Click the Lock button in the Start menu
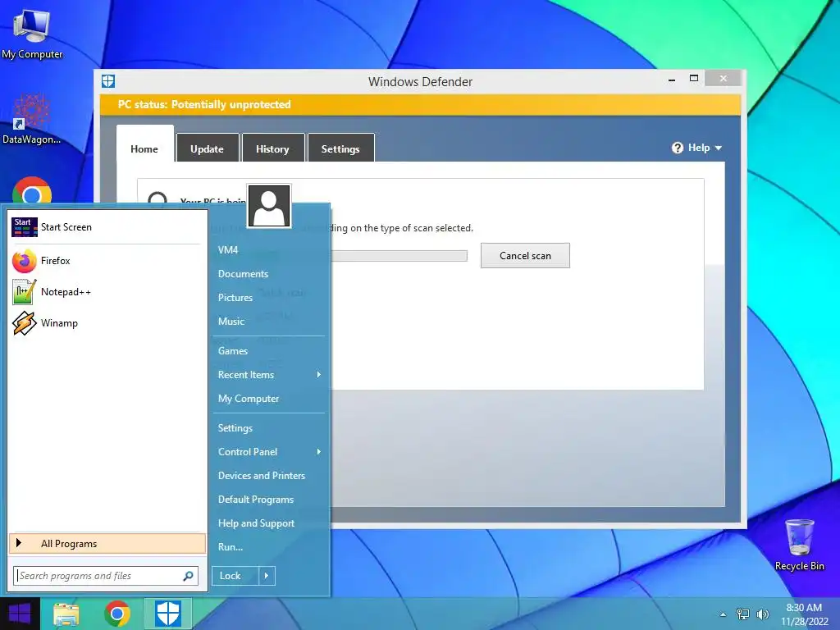 pyautogui.click(x=235, y=576)
